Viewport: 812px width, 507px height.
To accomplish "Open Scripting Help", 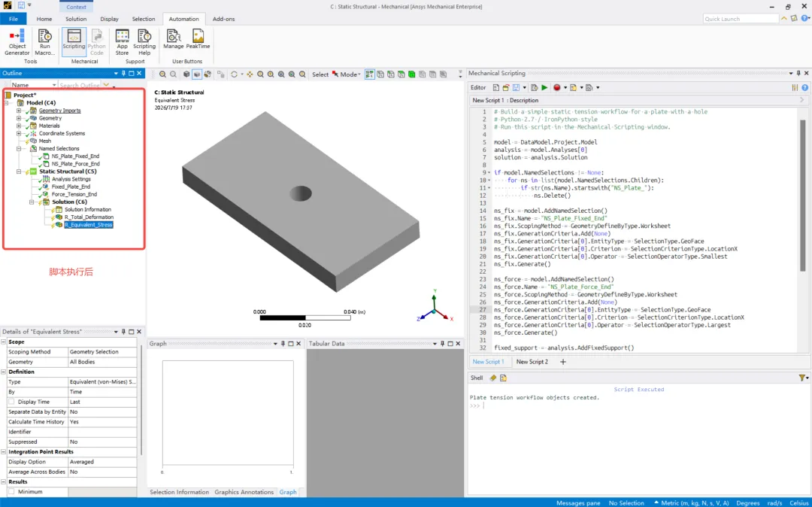I will pyautogui.click(x=144, y=42).
